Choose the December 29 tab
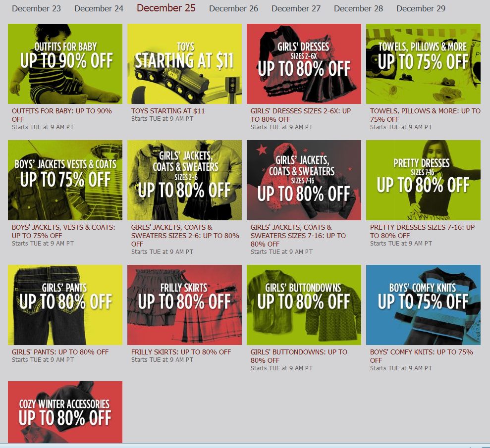 coord(421,8)
